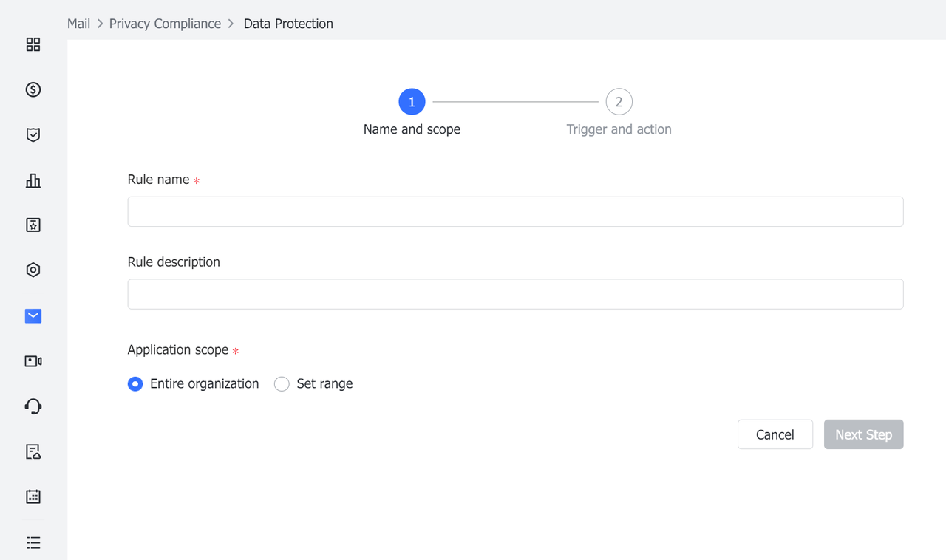Image resolution: width=946 pixels, height=560 pixels.
Task: Open the headset support icon
Action: 33,406
